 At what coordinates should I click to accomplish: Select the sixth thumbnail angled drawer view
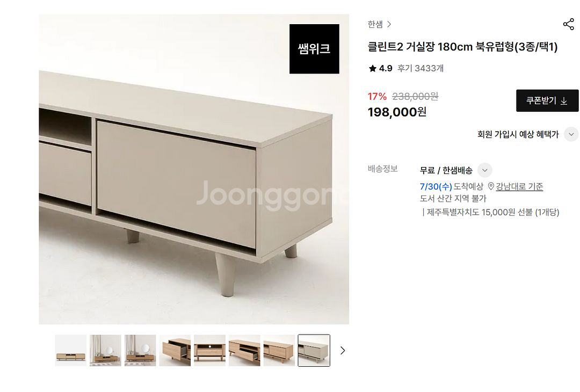coord(244,350)
